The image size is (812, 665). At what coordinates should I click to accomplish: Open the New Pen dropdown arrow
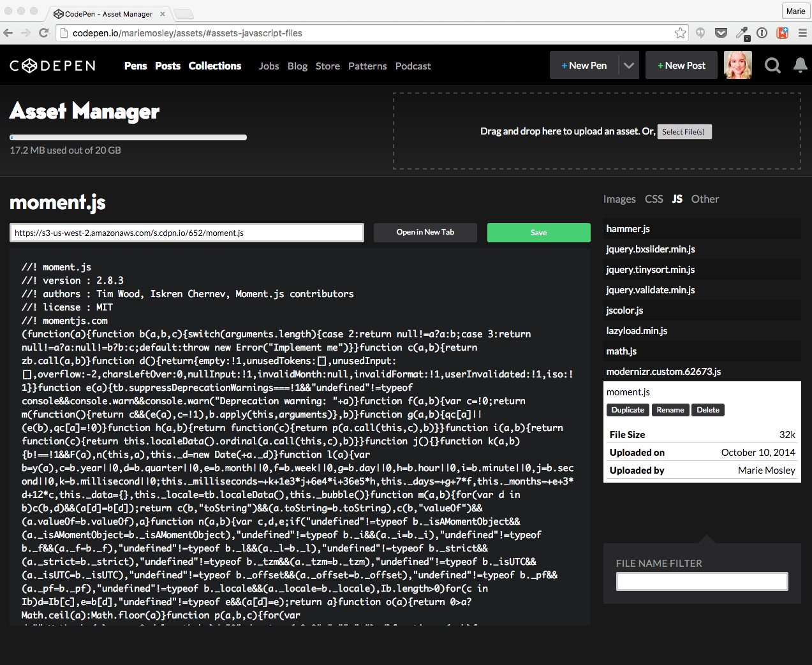628,64
